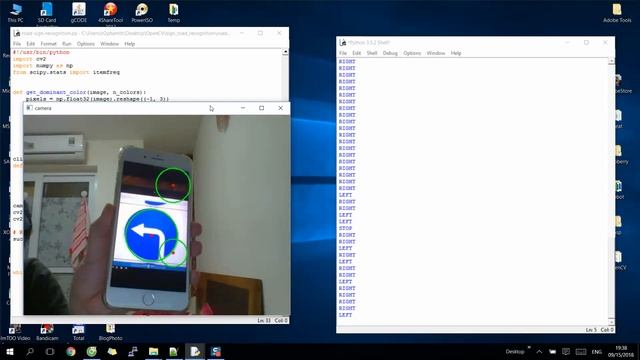The image size is (640, 360).
Task: Maximize the camera window
Action: point(262,108)
